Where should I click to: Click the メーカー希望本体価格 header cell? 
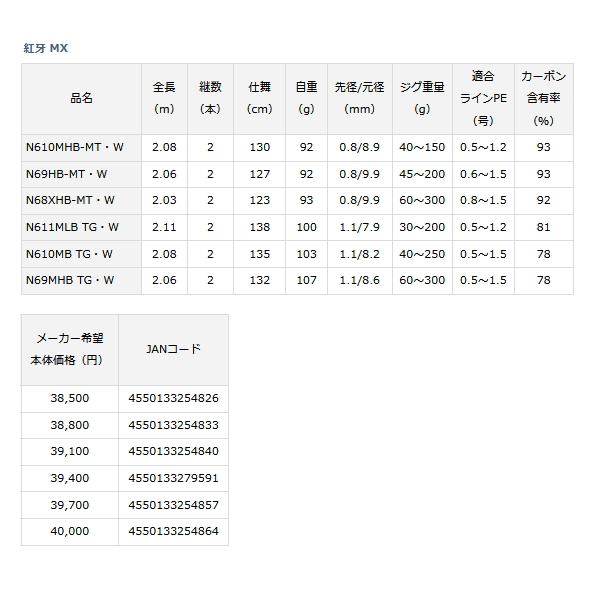[70, 350]
